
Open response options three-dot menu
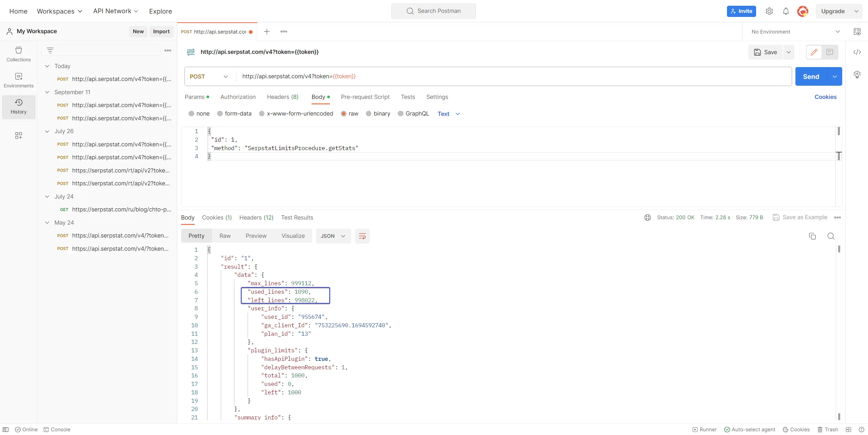point(837,217)
